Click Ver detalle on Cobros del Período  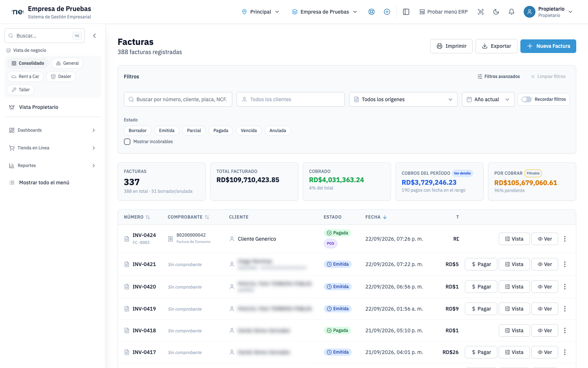click(x=462, y=173)
